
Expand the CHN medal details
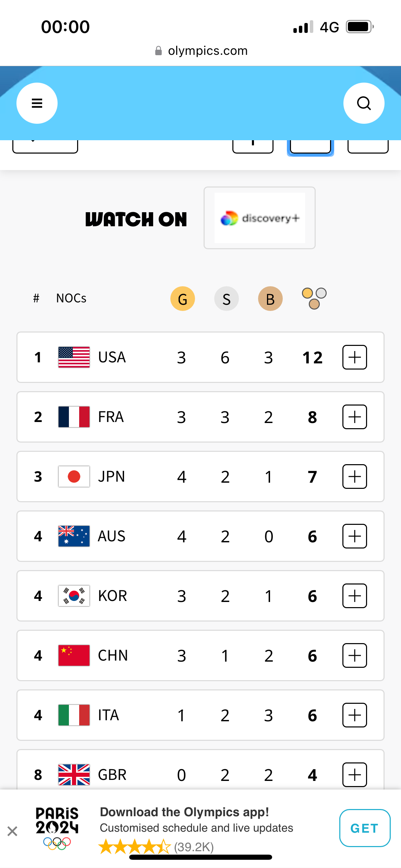(355, 655)
